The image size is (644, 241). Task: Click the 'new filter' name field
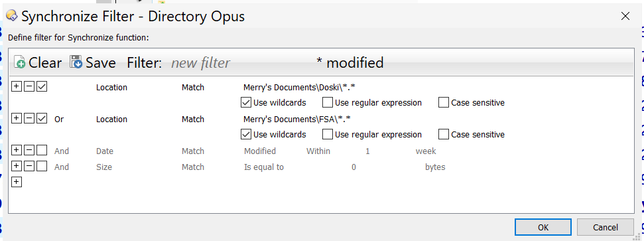(x=200, y=63)
